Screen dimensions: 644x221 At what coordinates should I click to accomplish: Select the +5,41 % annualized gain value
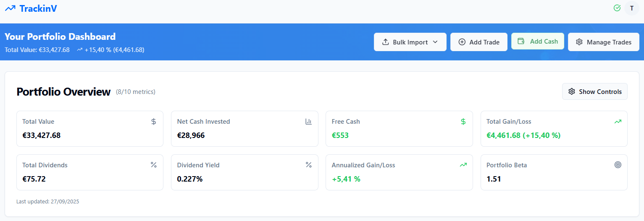tap(346, 179)
